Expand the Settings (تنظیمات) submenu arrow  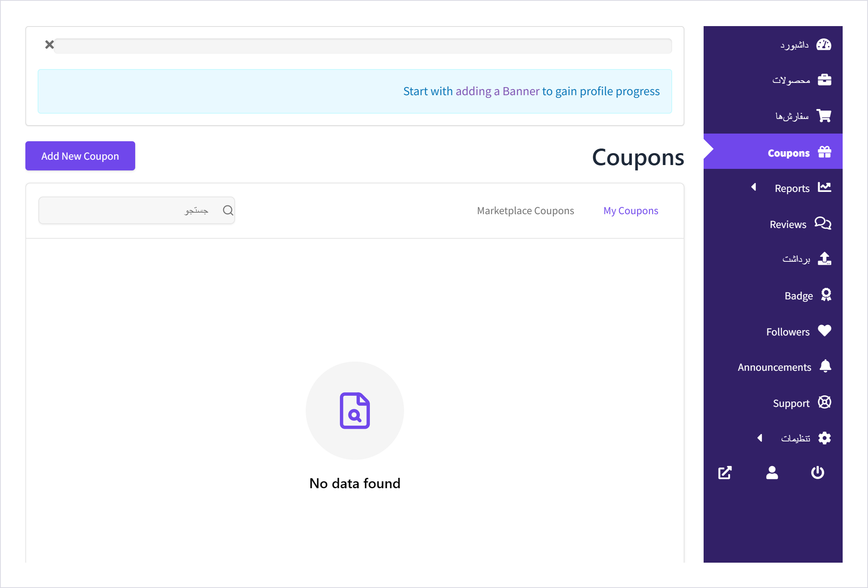tap(760, 438)
